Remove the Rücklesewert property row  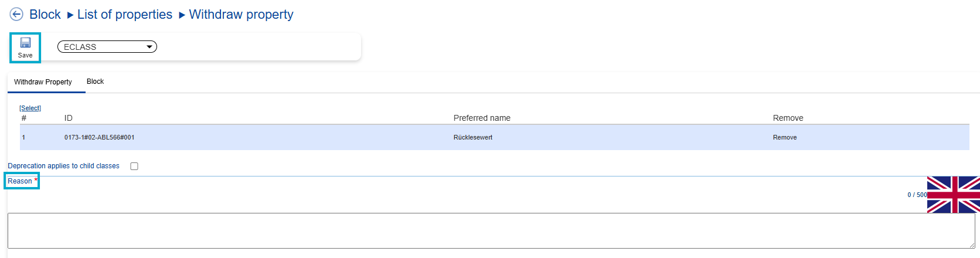[x=784, y=137]
